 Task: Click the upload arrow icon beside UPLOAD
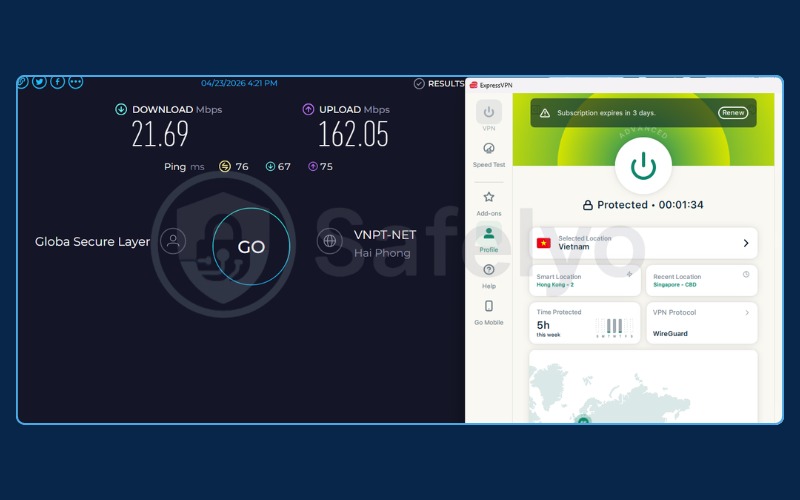[x=308, y=109]
